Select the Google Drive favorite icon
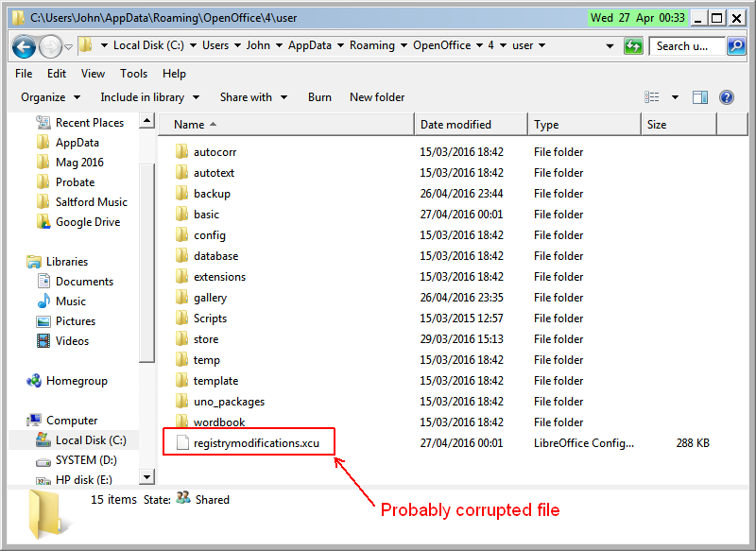Screen dimensions: 756x551 tap(43, 222)
